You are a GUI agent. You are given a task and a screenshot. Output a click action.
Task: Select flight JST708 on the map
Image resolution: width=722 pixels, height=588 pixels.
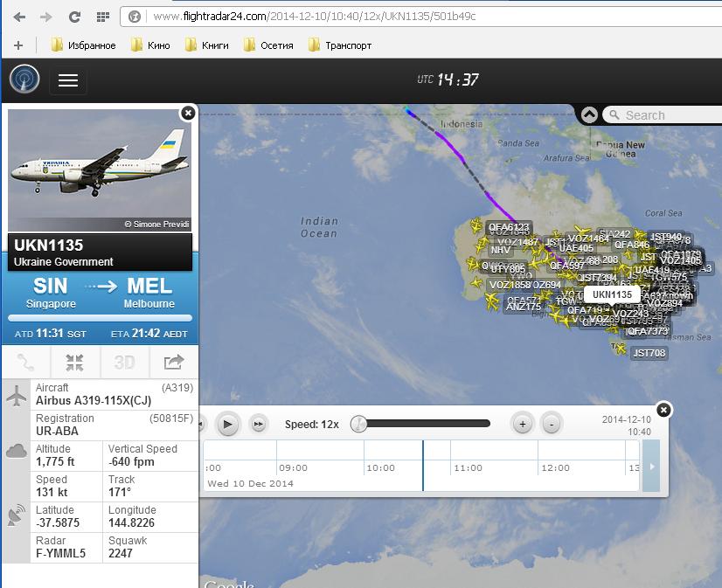coord(649,353)
